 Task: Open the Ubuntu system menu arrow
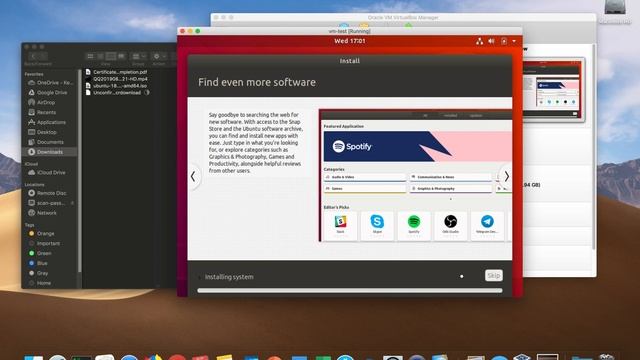(514, 41)
